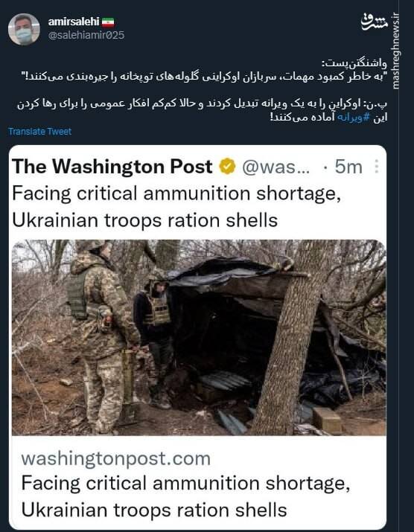Open the three-dot menu on quoted tweet
The width and height of the screenshot is (414, 532).
tap(376, 167)
